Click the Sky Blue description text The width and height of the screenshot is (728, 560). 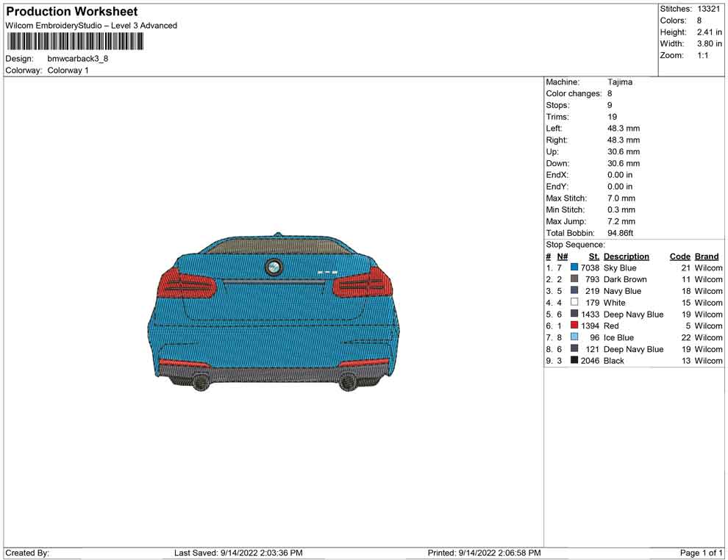pyautogui.click(x=620, y=268)
